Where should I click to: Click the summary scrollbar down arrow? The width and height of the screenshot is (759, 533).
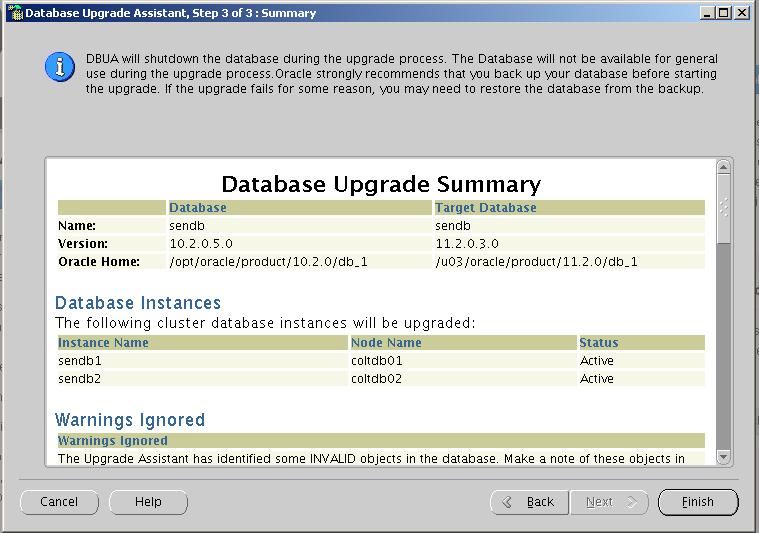pyautogui.click(x=723, y=457)
